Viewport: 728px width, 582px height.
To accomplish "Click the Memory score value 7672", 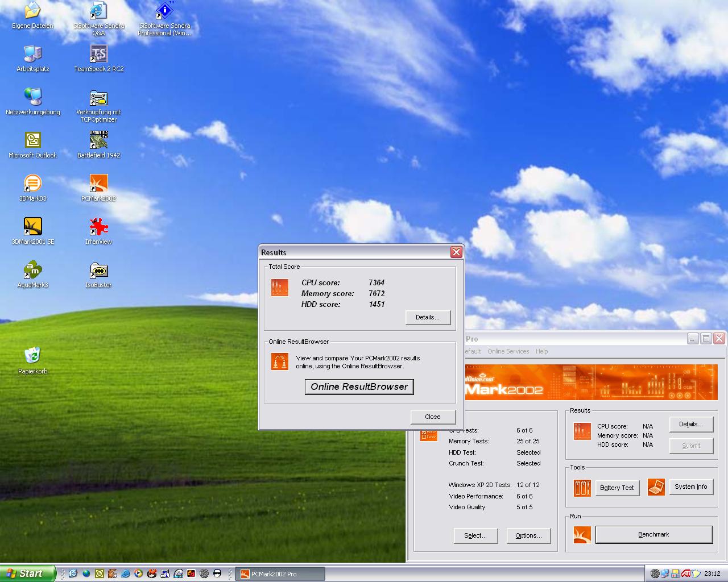I will coord(377,293).
